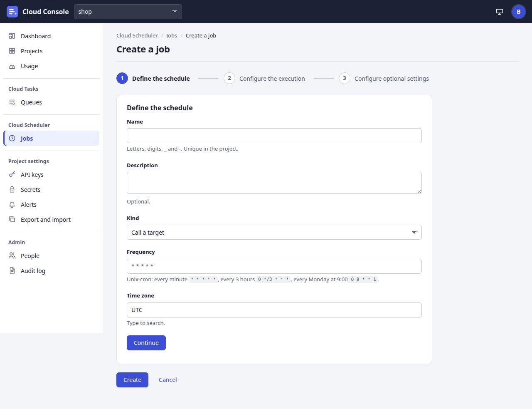Click the Queues list icon
The width and height of the screenshot is (532, 409).
[12, 102]
